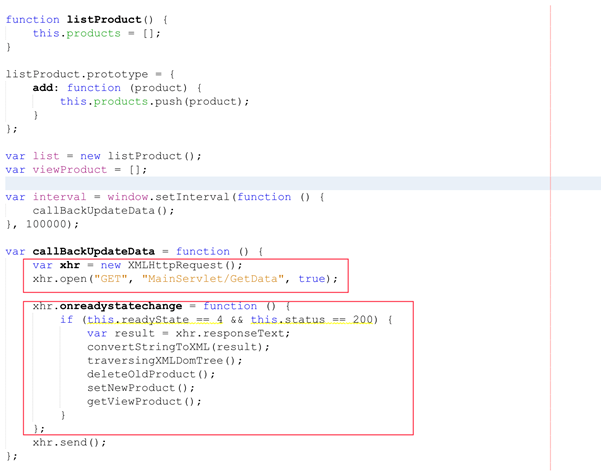Screen dimensions: 601x475
Task: Click the 'traversingXMLDomTree();' line
Action: click(165, 361)
